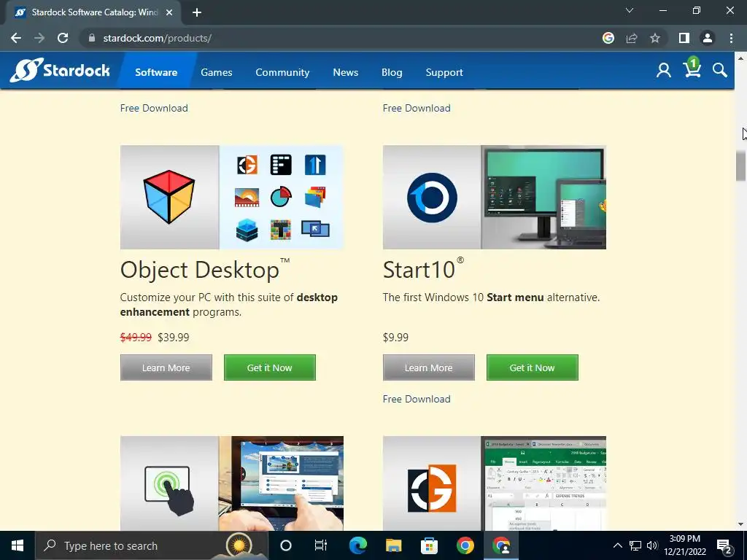Viewport: 747px width, 560px height.
Task: Click the Start10 circular logo
Action: (432, 197)
